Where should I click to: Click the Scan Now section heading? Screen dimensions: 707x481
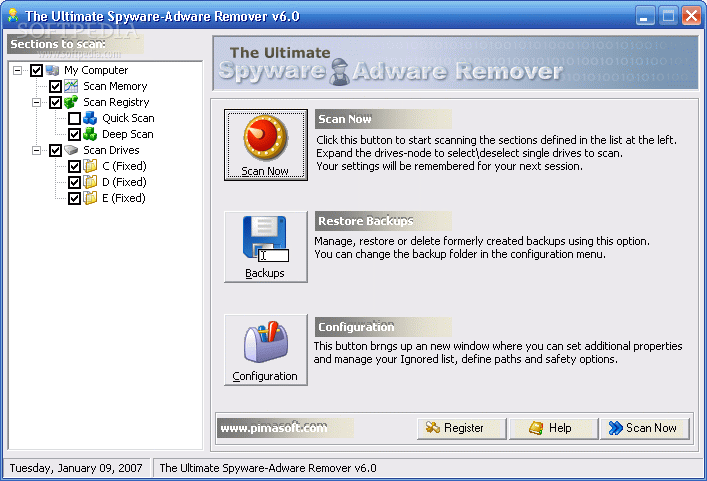pyautogui.click(x=345, y=119)
